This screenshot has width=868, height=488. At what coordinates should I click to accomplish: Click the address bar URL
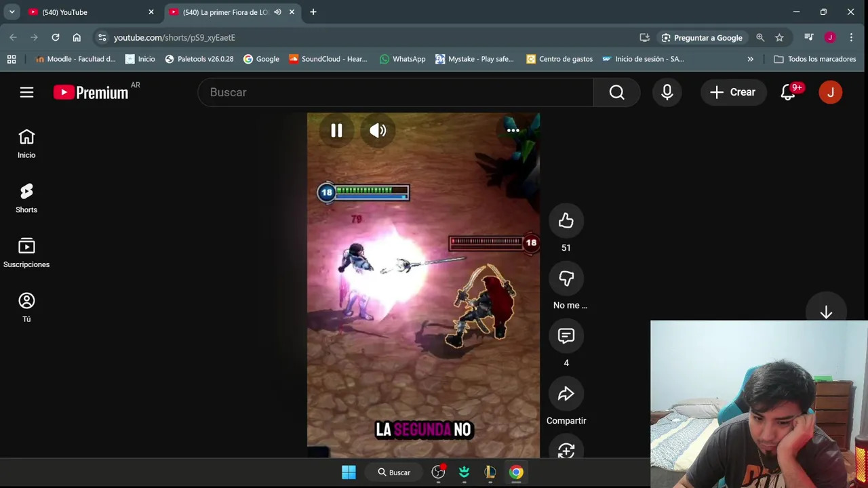point(174,38)
